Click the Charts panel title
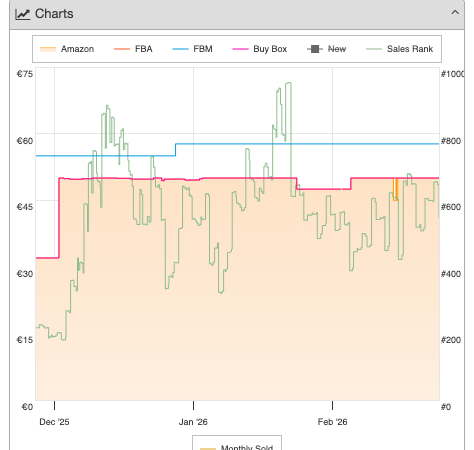This screenshot has width=474, height=450. [54, 14]
